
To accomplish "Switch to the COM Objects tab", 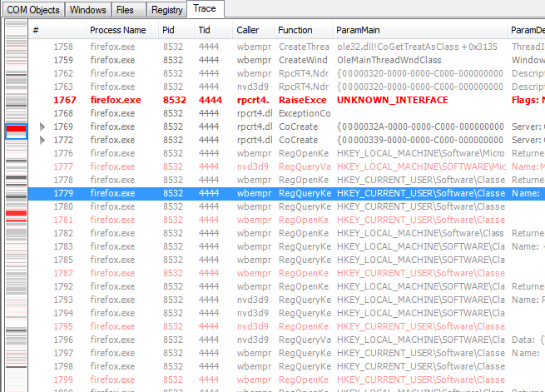I will tap(33, 10).
